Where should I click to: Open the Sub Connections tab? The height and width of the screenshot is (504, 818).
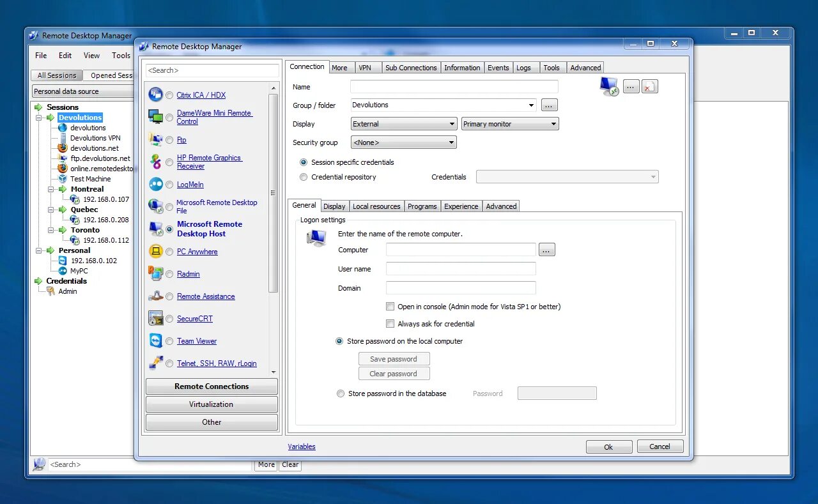[x=411, y=68]
